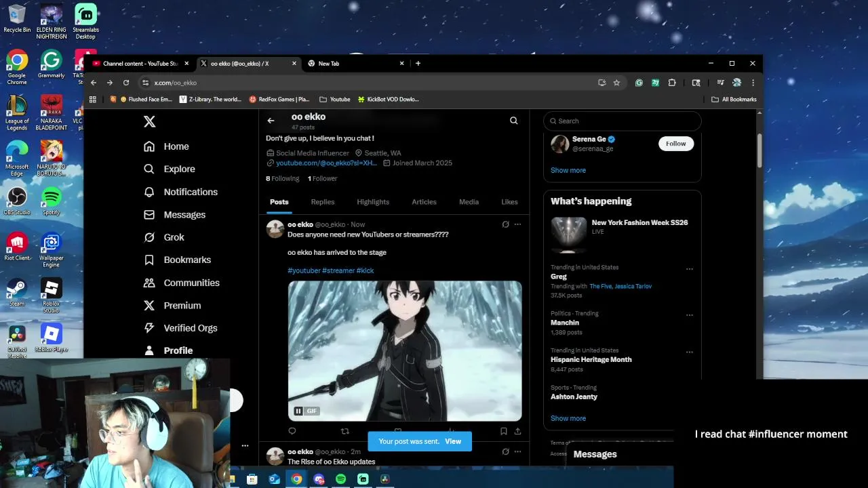Click the #kick hashtag
Screen dimensions: 868x488
point(365,270)
